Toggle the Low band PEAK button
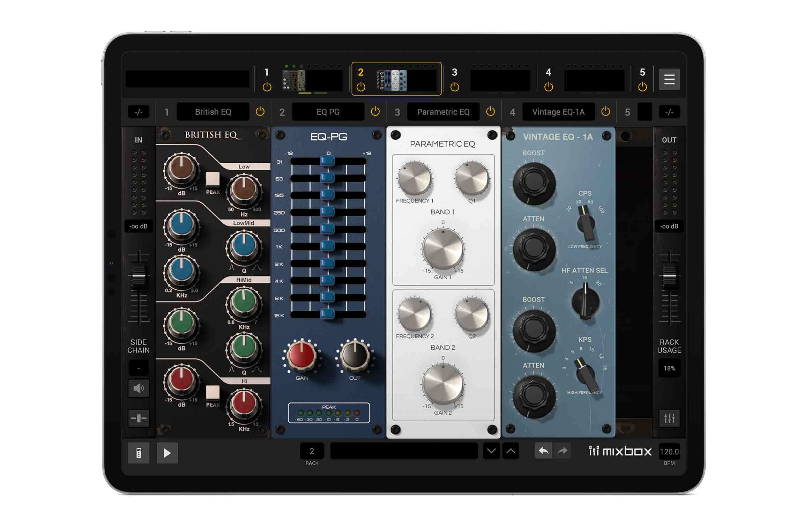 coord(213,179)
